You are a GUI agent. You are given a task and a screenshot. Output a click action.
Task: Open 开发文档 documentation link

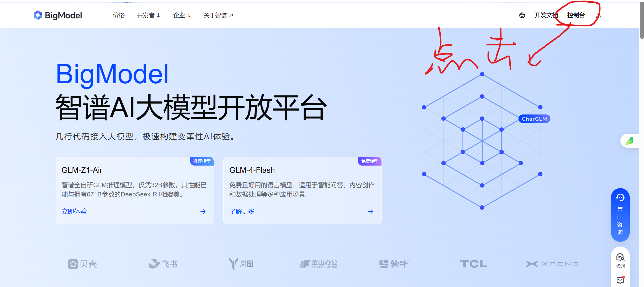[546, 15]
